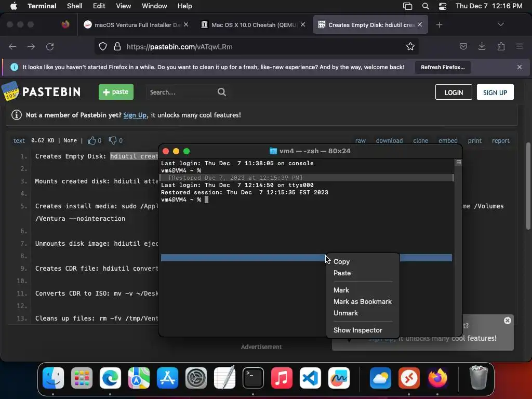This screenshot has height=399, width=532.
Task: Open Control Center in menu bar
Action: click(443, 6)
